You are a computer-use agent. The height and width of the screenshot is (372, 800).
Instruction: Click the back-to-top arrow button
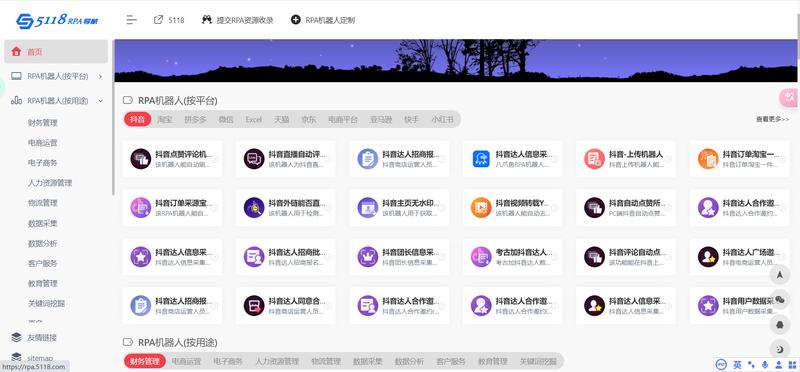[779, 275]
